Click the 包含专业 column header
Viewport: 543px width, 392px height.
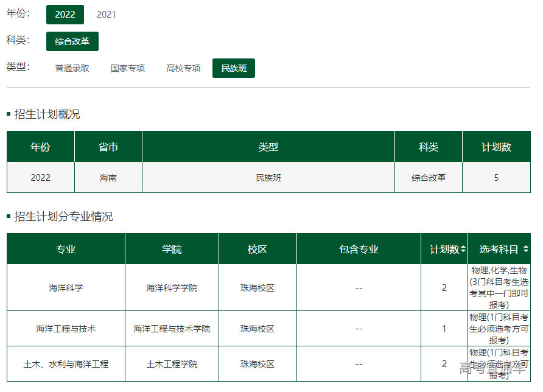pos(359,249)
